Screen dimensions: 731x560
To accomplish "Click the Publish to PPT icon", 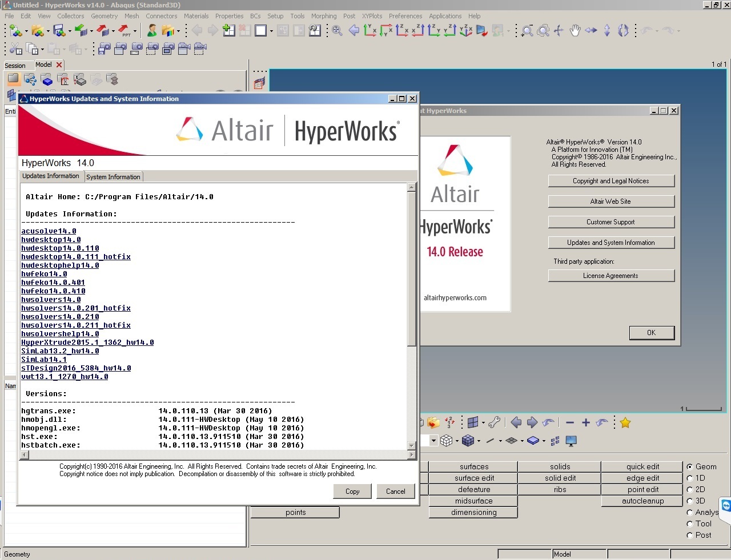I will [x=124, y=30].
